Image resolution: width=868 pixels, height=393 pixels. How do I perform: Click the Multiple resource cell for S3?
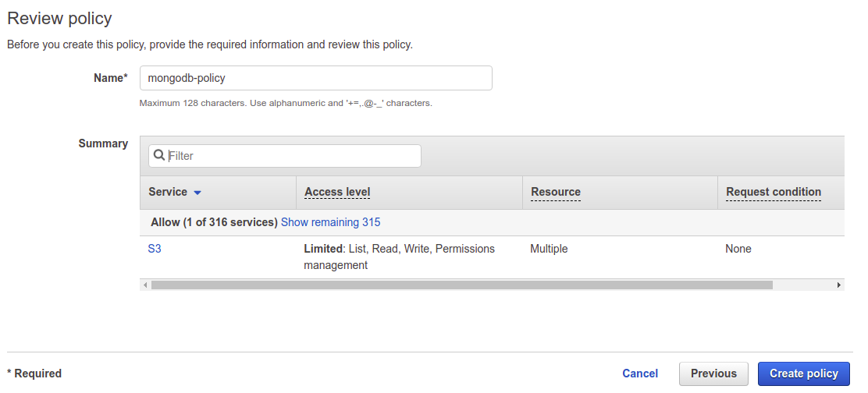click(x=549, y=249)
